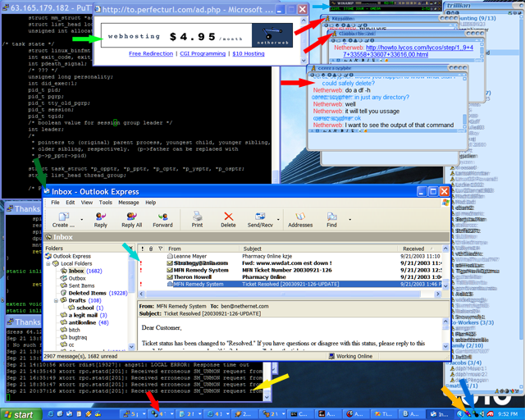Open the Help menu in Outlook Express
The height and width of the screenshot is (420, 525).
click(x=150, y=203)
